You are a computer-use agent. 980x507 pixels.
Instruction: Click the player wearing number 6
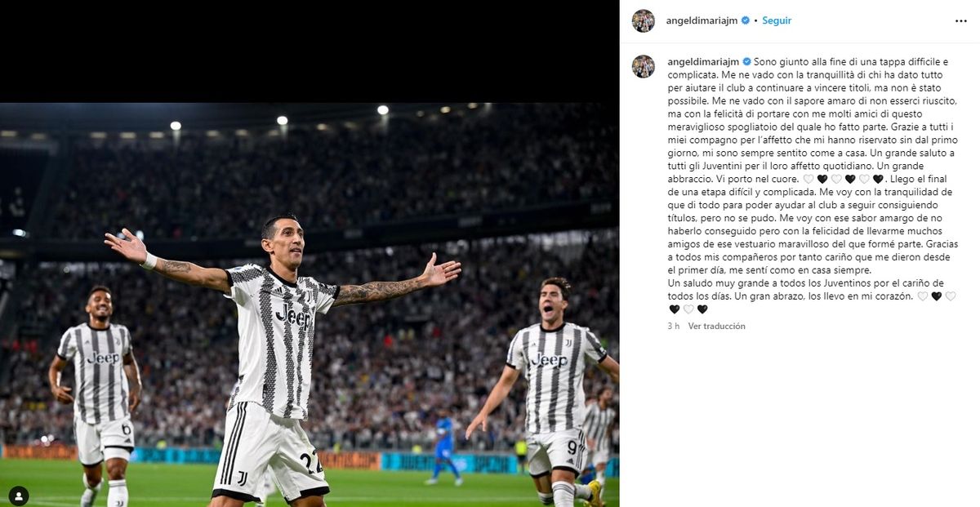coord(96,392)
